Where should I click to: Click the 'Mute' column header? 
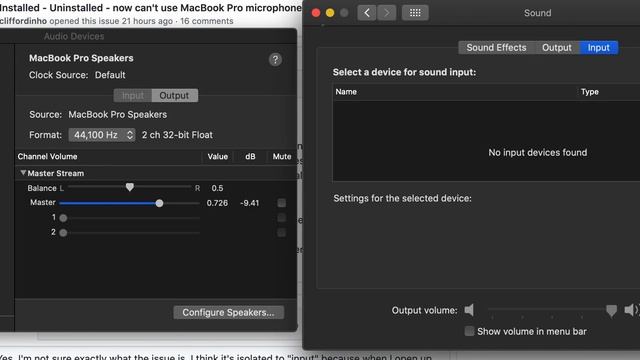pyautogui.click(x=282, y=157)
